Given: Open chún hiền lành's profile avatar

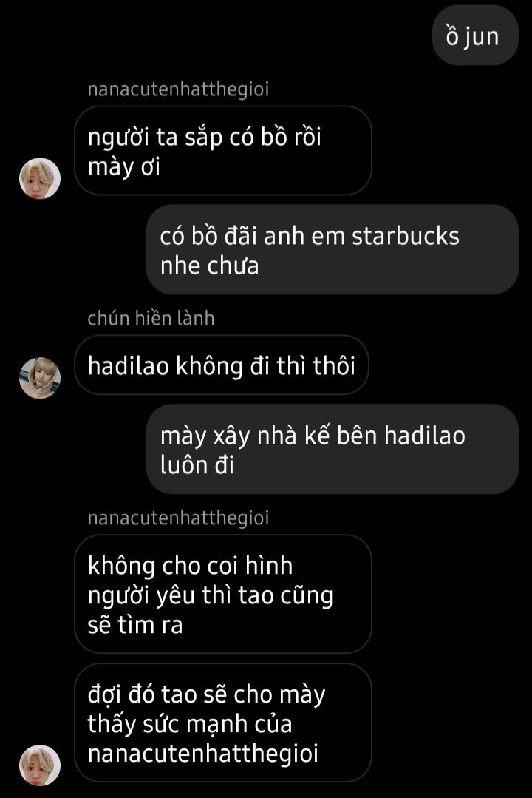Looking at the screenshot, I should click(x=40, y=378).
